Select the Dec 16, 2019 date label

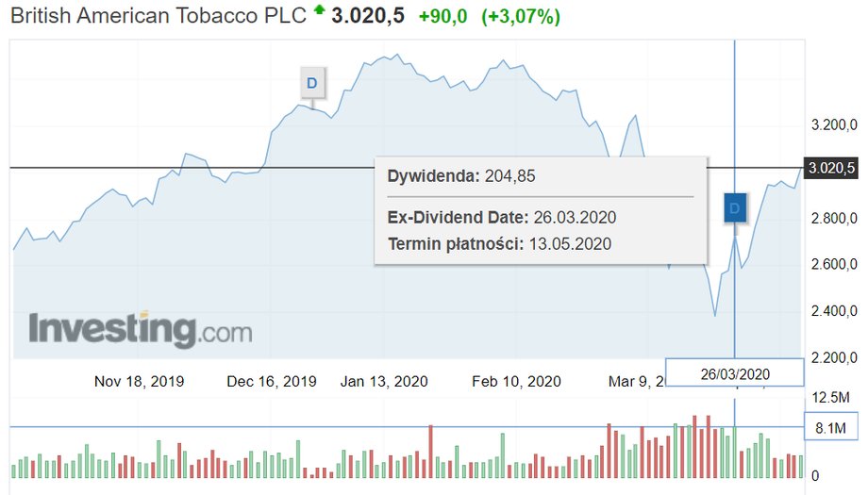click(x=272, y=381)
